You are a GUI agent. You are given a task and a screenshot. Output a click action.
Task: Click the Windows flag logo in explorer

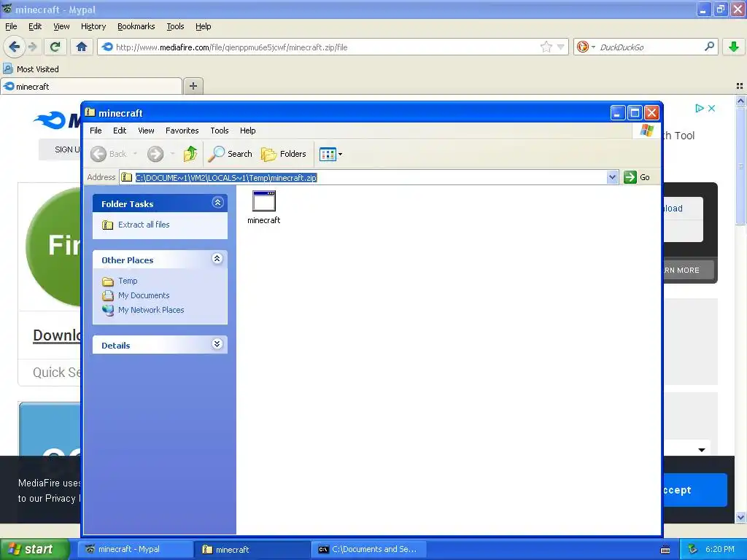click(647, 131)
